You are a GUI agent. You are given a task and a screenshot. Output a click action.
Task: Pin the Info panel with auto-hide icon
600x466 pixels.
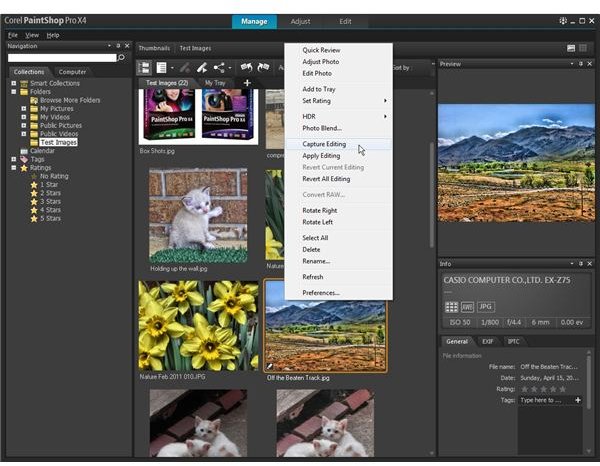click(x=581, y=264)
